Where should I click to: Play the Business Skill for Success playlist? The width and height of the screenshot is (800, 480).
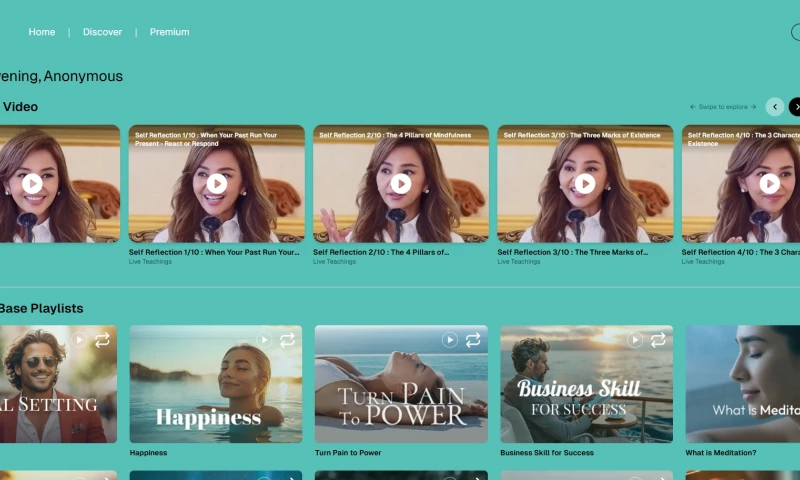635,340
